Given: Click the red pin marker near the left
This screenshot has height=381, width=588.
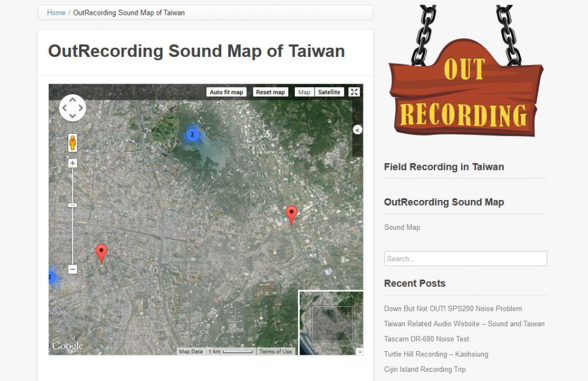Looking at the screenshot, I should pyautogui.click(x=102, y=251).
